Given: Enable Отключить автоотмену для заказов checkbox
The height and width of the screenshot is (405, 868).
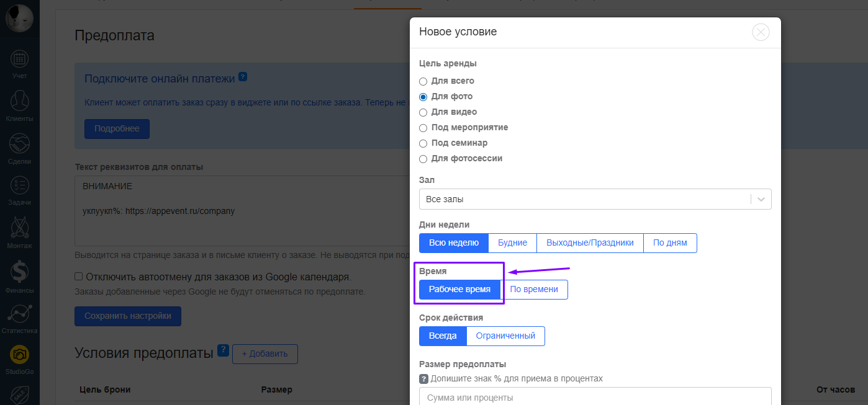Looking at the screenshot, I should point(79,277).
